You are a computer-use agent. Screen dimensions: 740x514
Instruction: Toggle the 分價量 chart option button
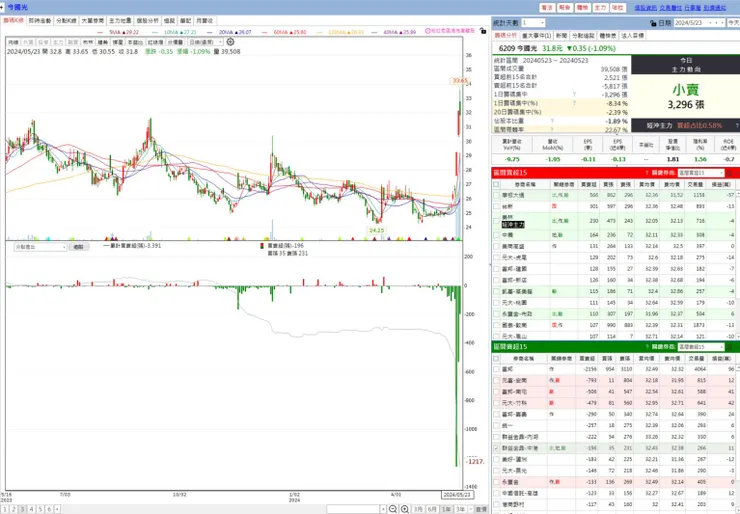tap(175, 42)
